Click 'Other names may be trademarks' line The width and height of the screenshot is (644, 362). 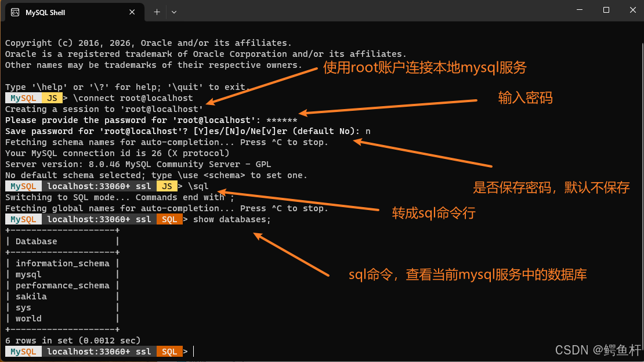(154, 65)
